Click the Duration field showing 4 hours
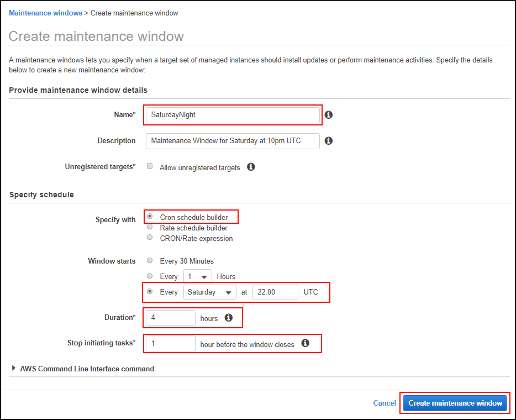 (x=170, y=318)
